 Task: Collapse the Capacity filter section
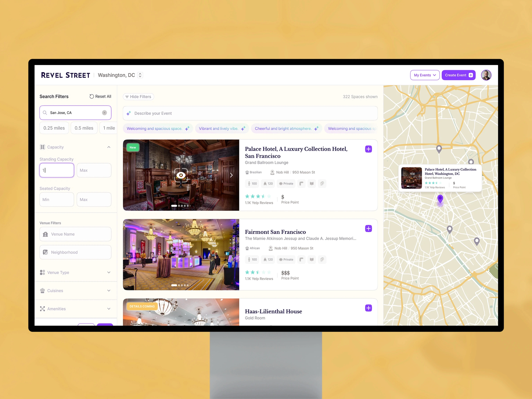pyautogui.click(x=109, y=147)
